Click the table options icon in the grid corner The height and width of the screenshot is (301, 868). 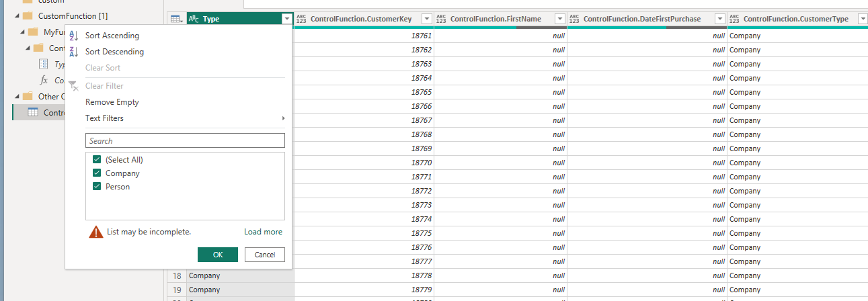pyautogui.click(x=176, y=19)
